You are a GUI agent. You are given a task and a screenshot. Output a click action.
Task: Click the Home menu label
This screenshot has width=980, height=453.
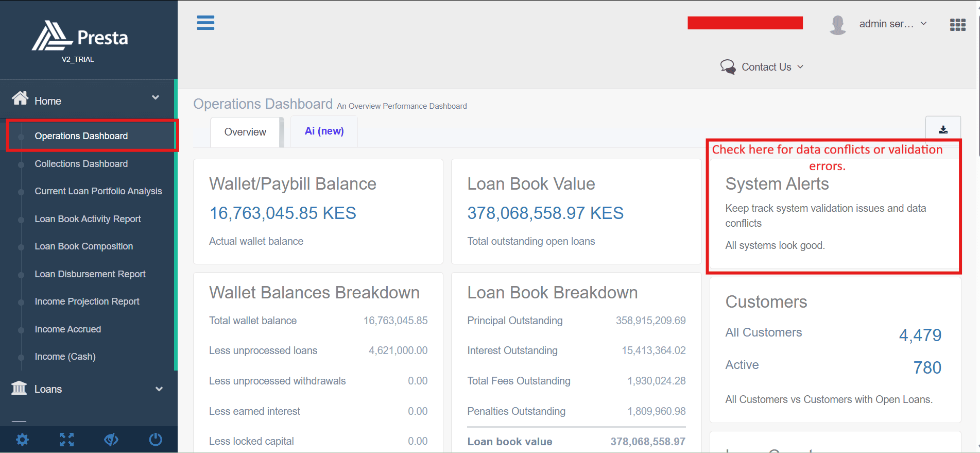(48, 101)
